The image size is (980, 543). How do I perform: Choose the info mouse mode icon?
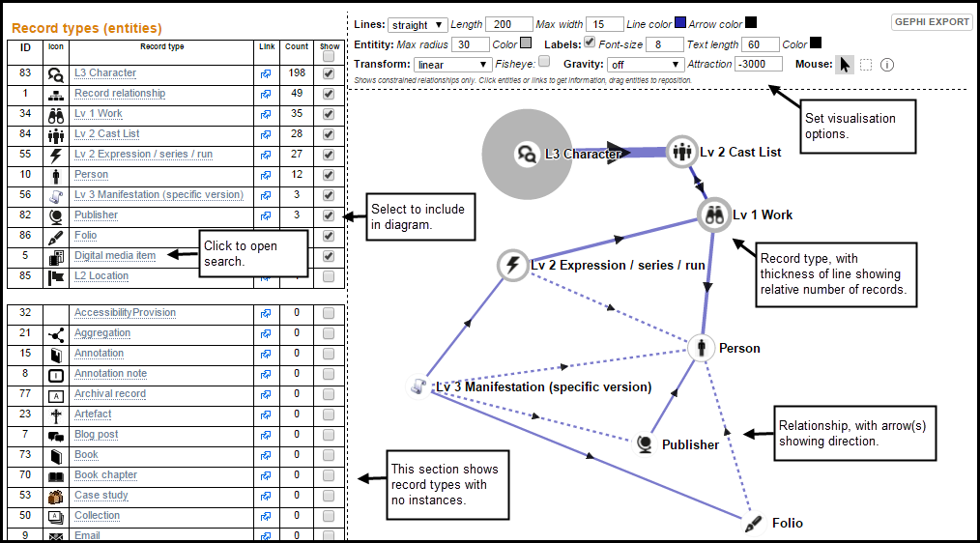[x=887, y=65]
